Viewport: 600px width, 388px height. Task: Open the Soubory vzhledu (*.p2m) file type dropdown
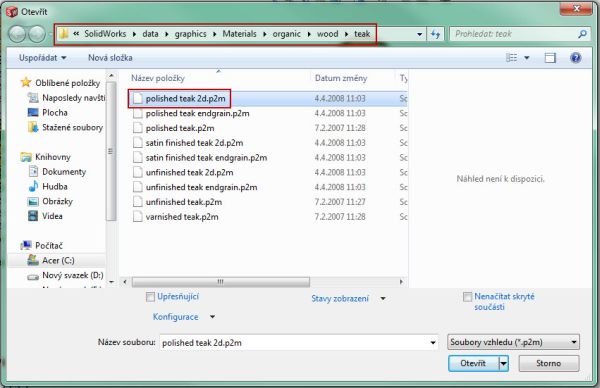(513, 342)
